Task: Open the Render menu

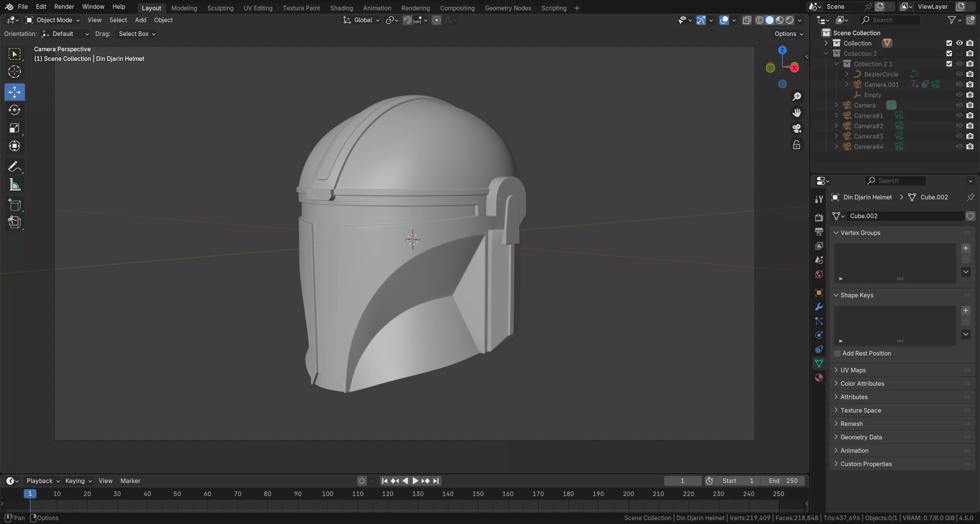Action: [64, 7]
